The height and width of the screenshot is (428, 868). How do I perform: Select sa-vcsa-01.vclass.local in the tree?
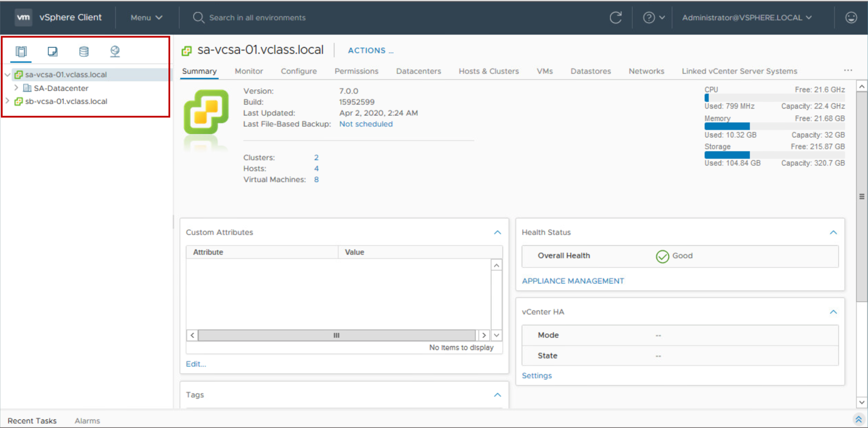pyautogui.click(x=66, y=75)
